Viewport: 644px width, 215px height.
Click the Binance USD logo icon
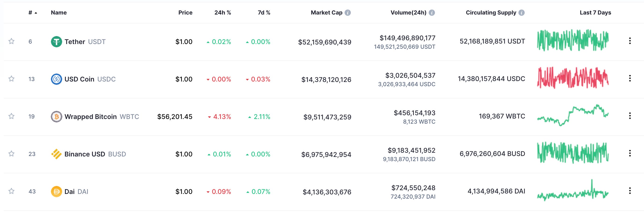(x=57, y=154)
